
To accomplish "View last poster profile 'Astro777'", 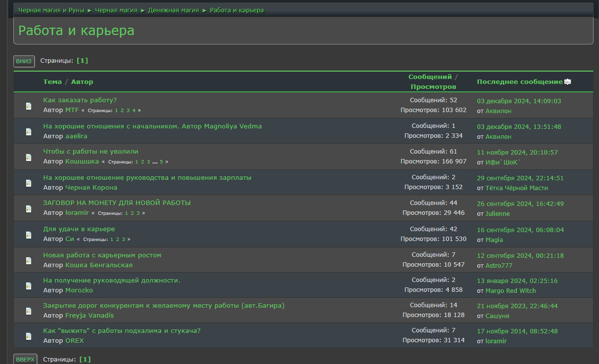I will (x=499, y=266).
